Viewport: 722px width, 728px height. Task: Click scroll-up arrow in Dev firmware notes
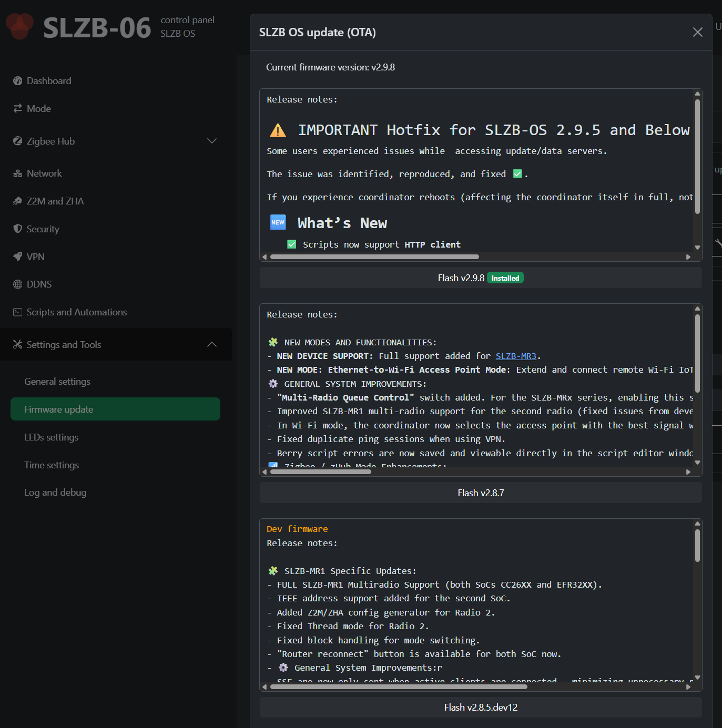coord(698,524)
